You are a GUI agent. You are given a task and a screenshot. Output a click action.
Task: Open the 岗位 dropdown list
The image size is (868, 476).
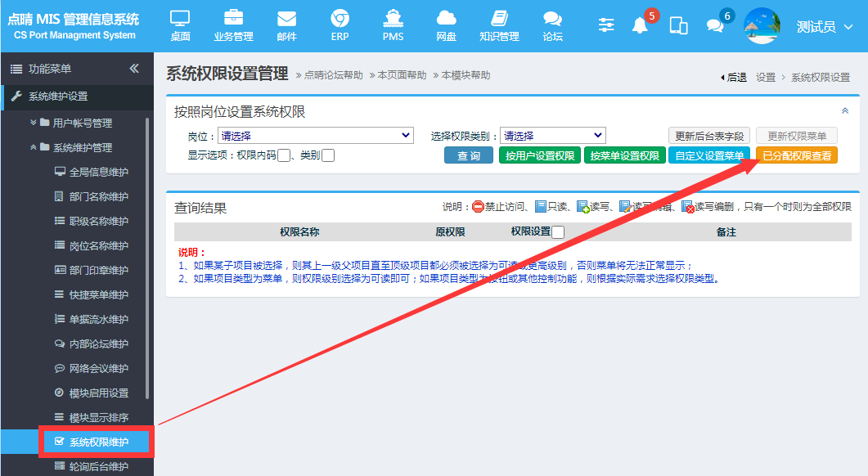(x=316, y=136)
